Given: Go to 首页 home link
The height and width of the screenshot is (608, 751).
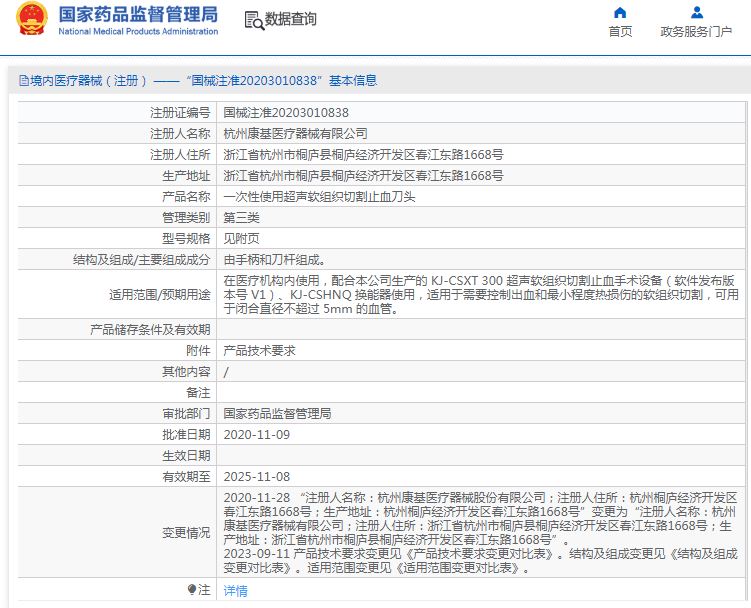Looking at the screenshot, I should (x=620, y=32).
